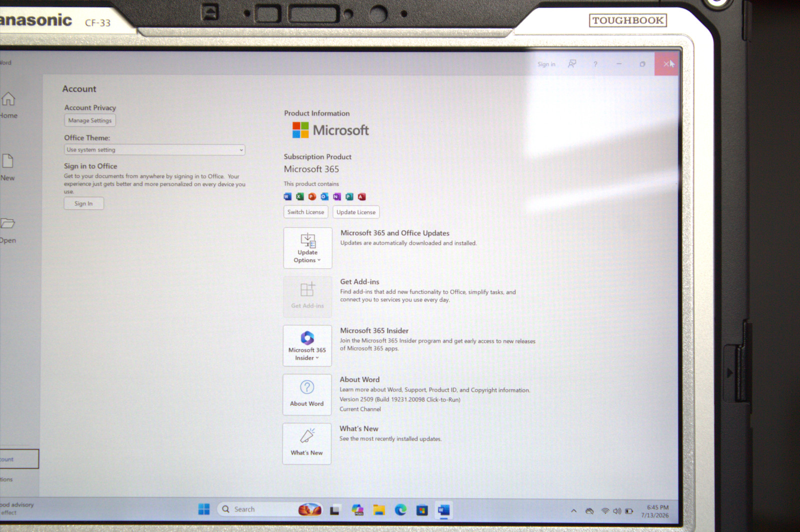Click the Publisher app icon in product list
This screenshot has width=800, height=532.
click(349, 197)
